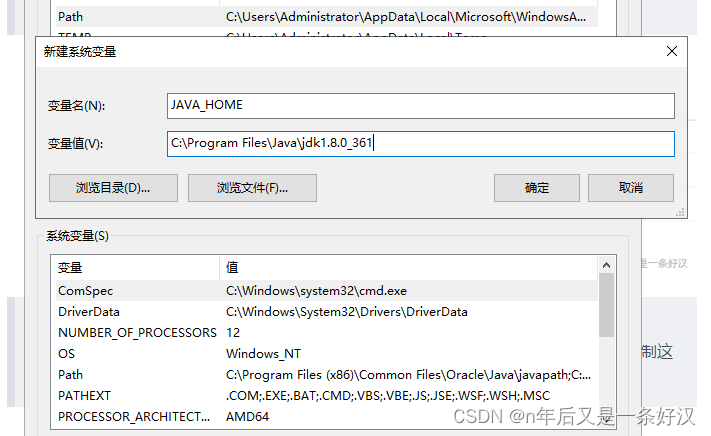Confirm with the 确定 button
Screen dimensions: 711x436
536,188
